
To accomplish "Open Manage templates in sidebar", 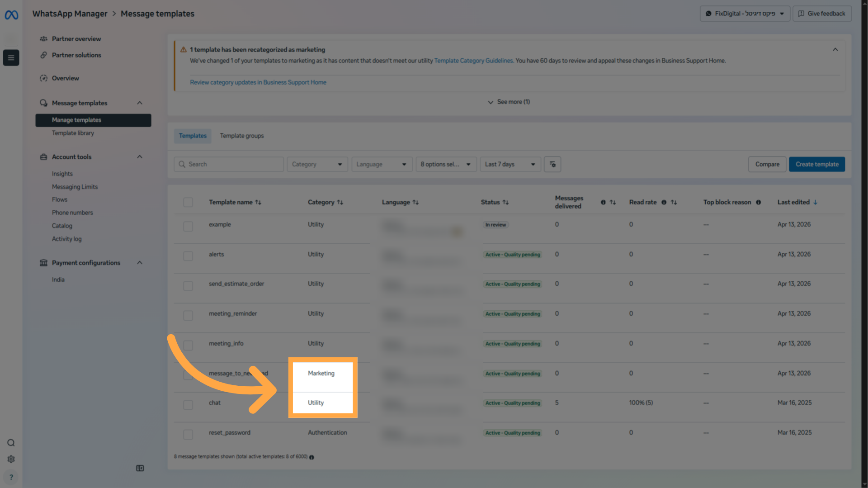I will (94, 120).
